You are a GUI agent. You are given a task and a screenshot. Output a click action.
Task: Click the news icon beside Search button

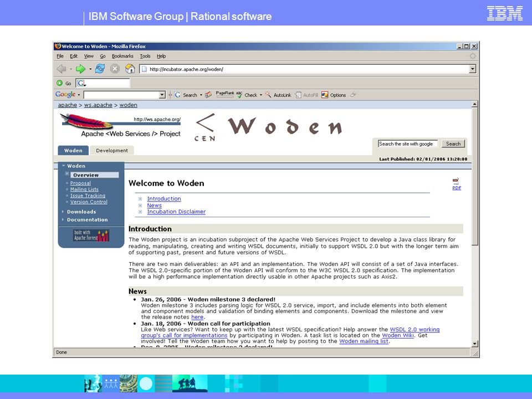[x=208, y=95]
